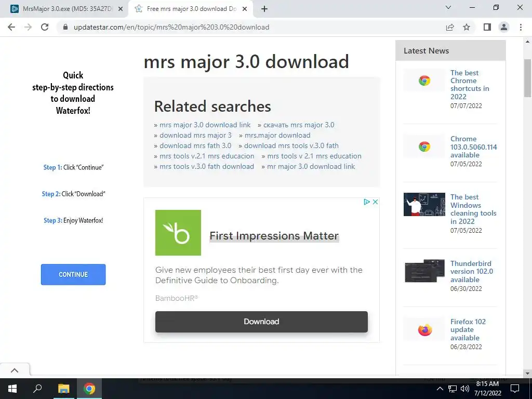Image resolution: width=532 pixels, height=399 pixels.
Task: Open 'Chrome 103.0.5060.114 available' news
Action: click(474, 147)
